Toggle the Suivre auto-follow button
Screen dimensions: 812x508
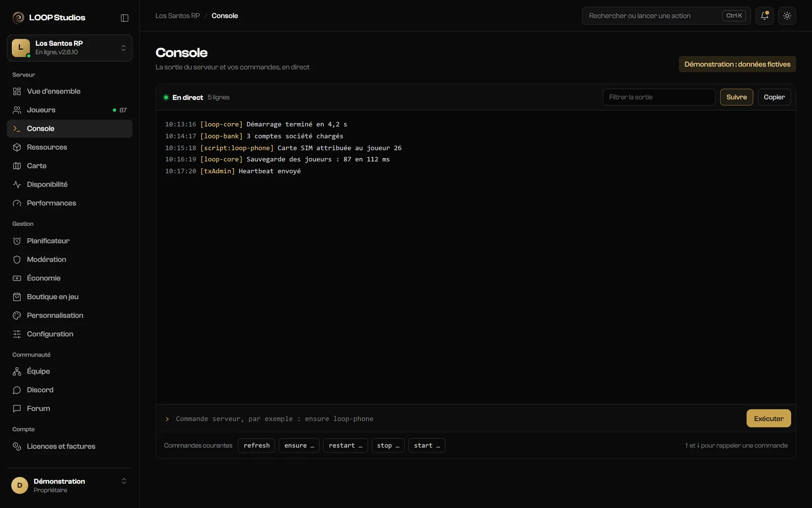736,97
